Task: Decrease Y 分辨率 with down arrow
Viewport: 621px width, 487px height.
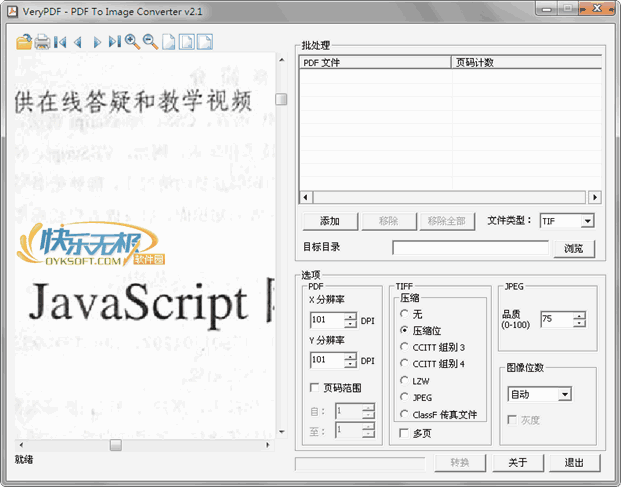Action: tap(350, 363)
